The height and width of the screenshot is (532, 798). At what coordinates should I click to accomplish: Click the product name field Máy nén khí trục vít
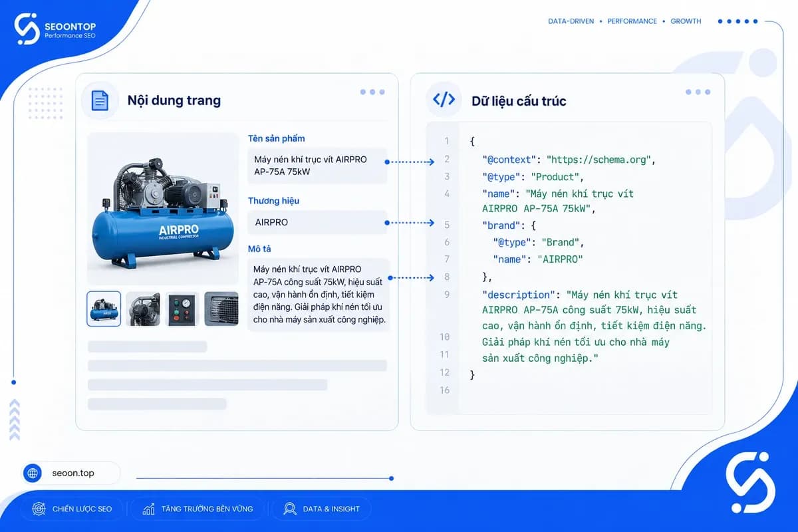point(317,166)
